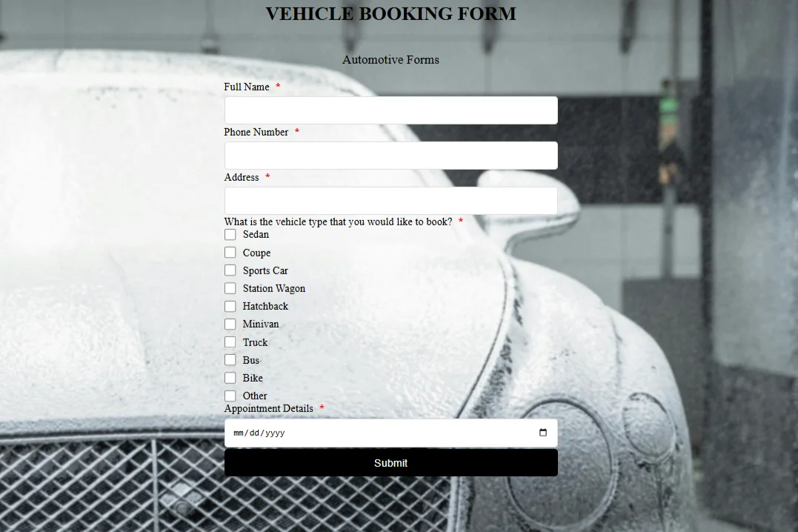Check the Bus option
Viewport: 798px width, 532px height.
230,359
